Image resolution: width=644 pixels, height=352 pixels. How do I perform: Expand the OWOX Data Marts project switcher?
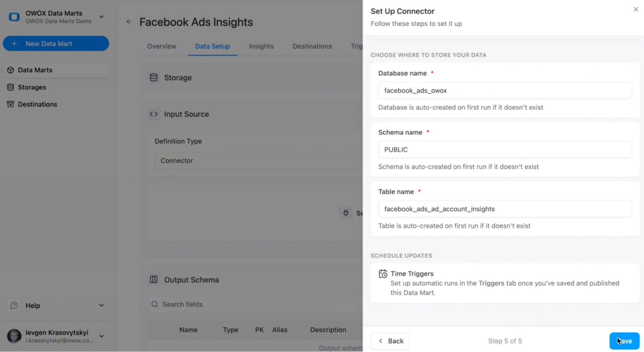(x=101, y=17)
